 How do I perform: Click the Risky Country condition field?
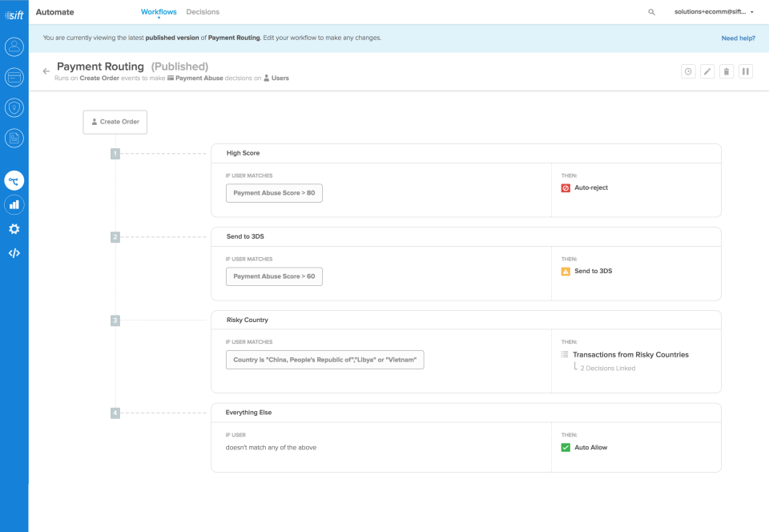coord(324,360)
